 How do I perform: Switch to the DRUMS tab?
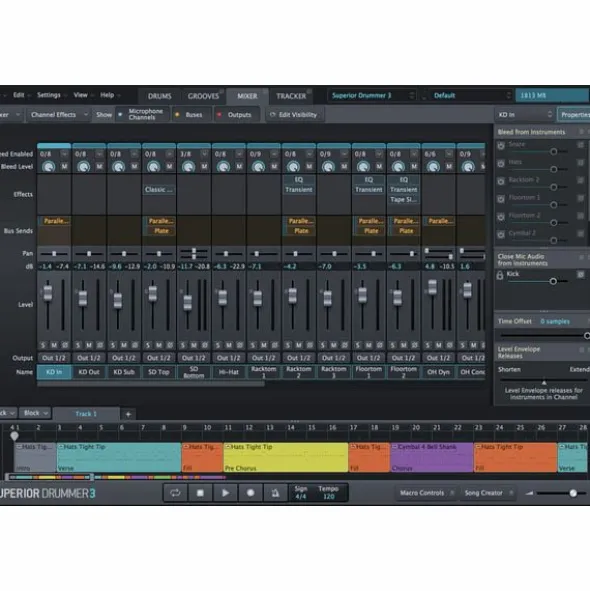click(x=159, y=96)
